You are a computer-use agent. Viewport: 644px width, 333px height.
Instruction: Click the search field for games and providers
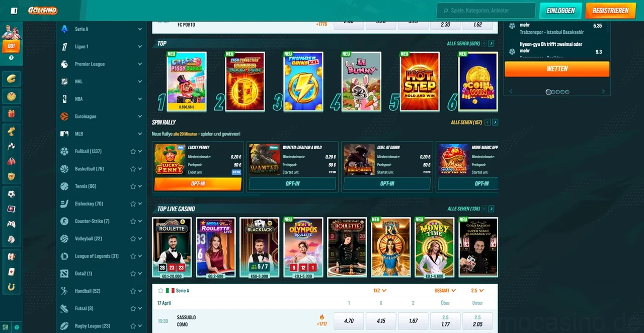click(x=486, y=11)
